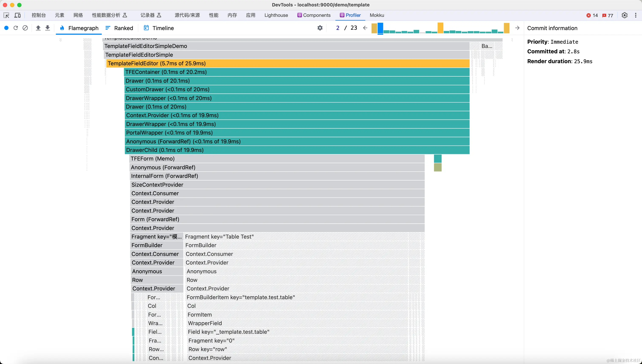Select the TFEContainer flame bar
The width and height of the screenshot is (642, 364).
[297, 72]
